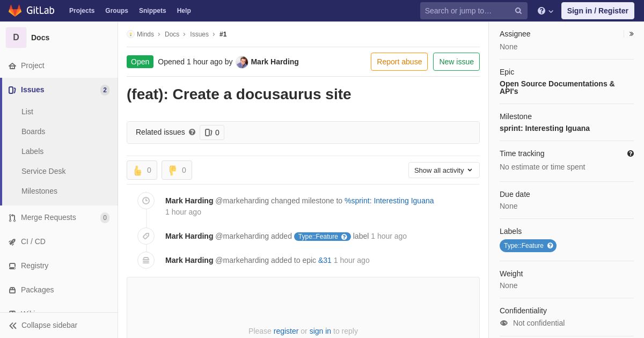
Task: Open the Show all activity dropdown
Action: point(444,170)
